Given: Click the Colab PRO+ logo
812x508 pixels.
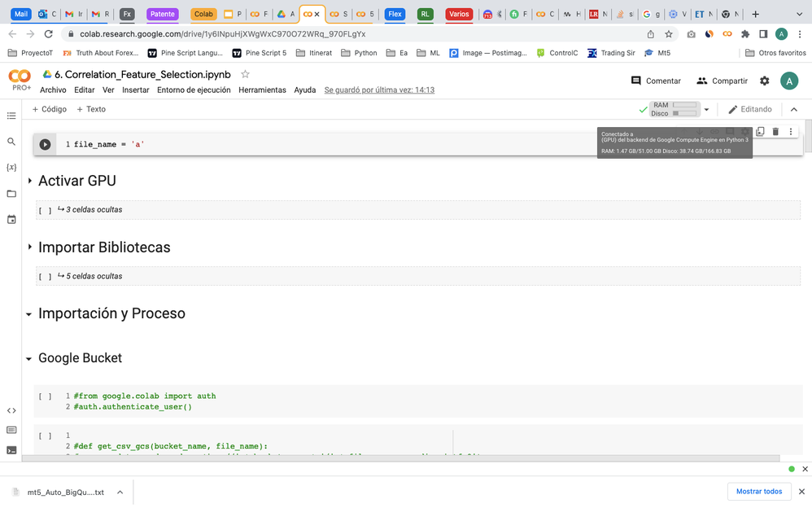Looking at the screenshot, I should 20,80.
